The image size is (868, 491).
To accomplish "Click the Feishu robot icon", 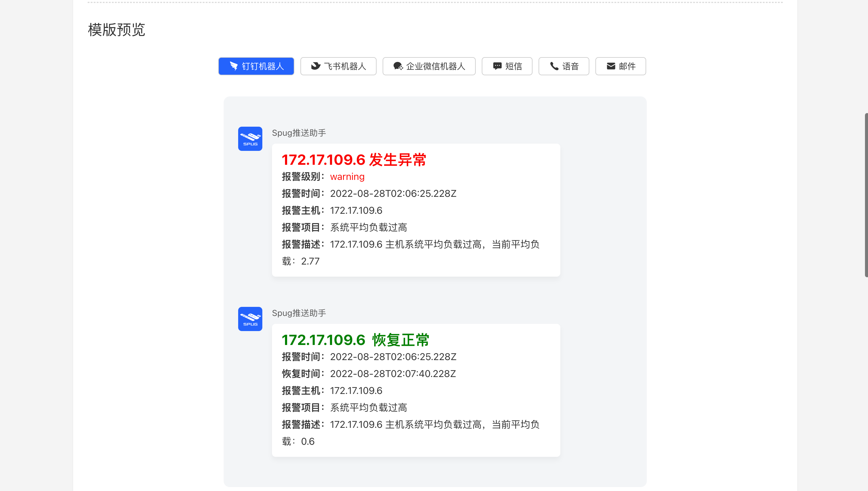I will [x=316, y=66].
